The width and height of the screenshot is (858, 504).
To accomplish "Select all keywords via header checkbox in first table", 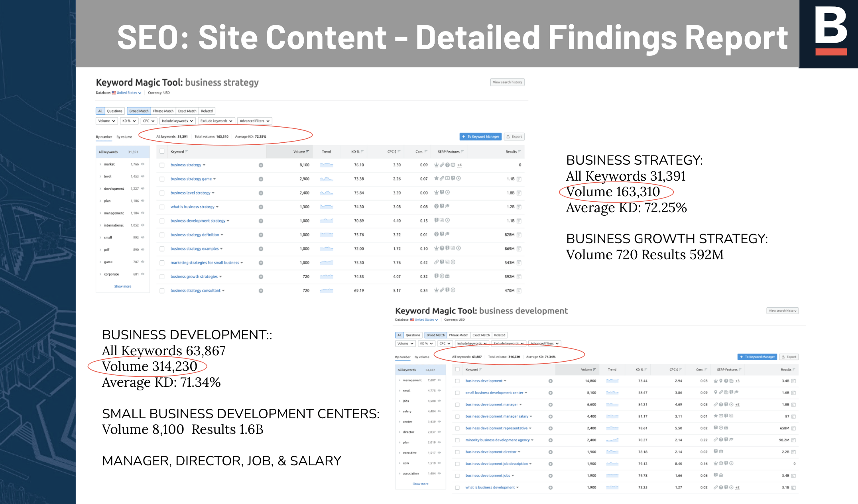I will tap(162, 152).
